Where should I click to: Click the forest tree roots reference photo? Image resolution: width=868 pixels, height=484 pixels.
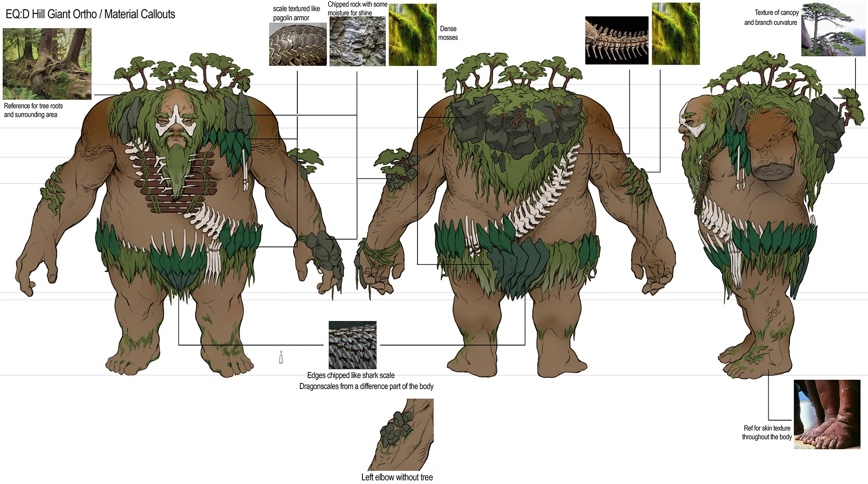47,64
